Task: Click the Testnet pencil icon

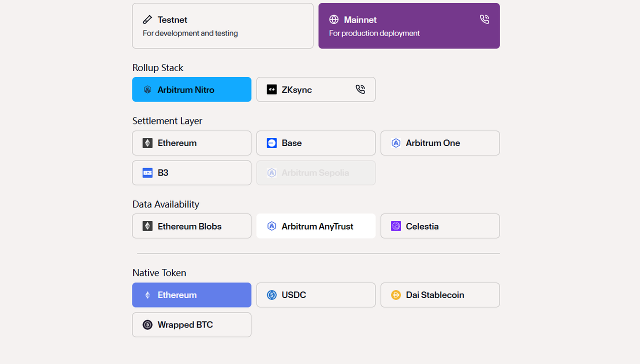Action: tap(147, 19)
